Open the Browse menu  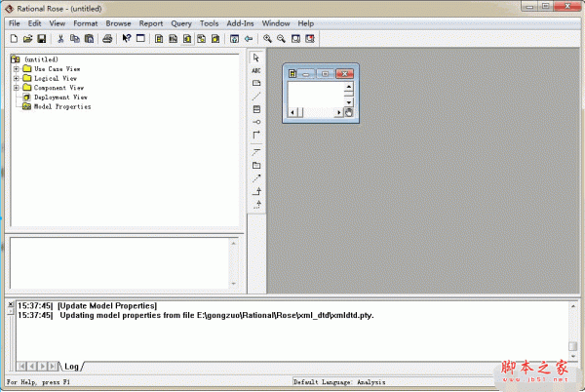(x=118, y=23)
